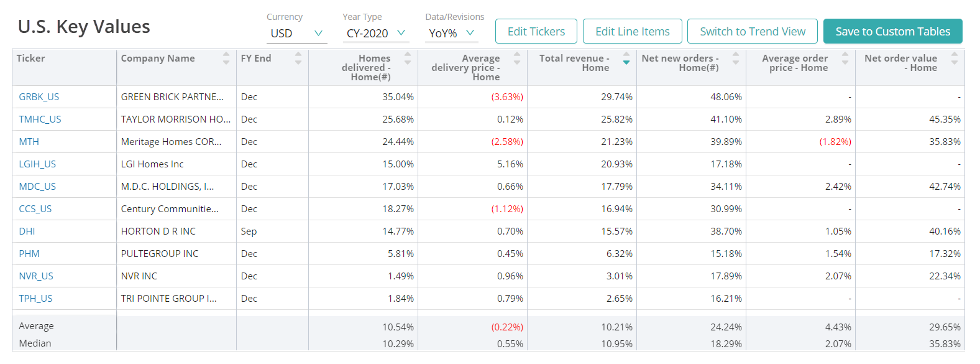Click the NVR_US ticker

pyautogui.click(x=36, y=276)
